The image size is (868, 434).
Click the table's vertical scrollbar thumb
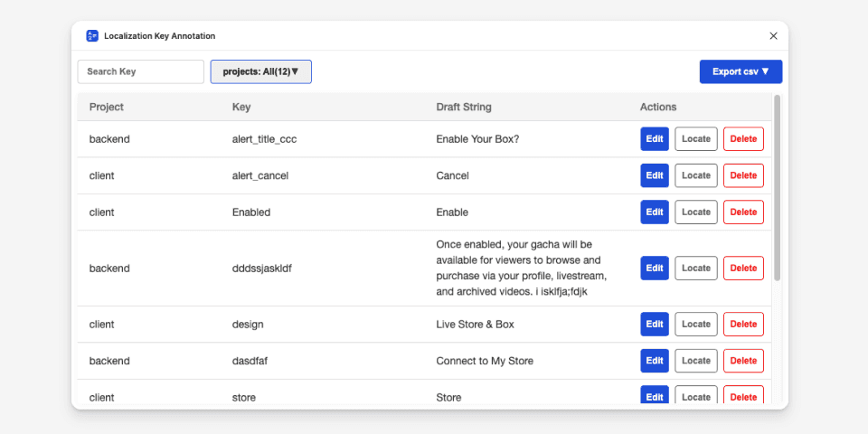point(777,188)
